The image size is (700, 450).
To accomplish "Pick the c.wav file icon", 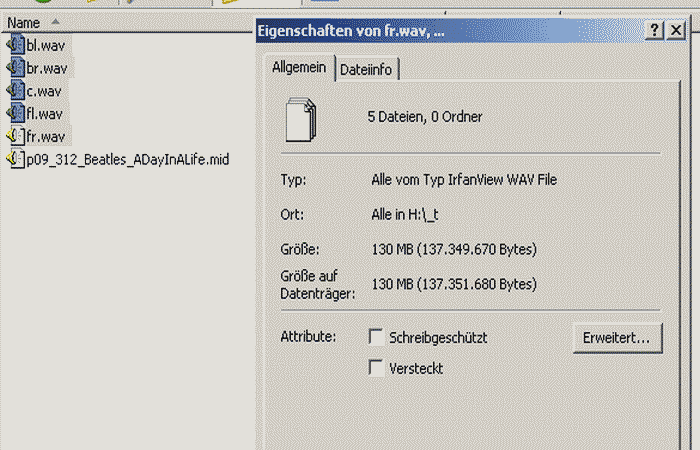I will 15,91.
